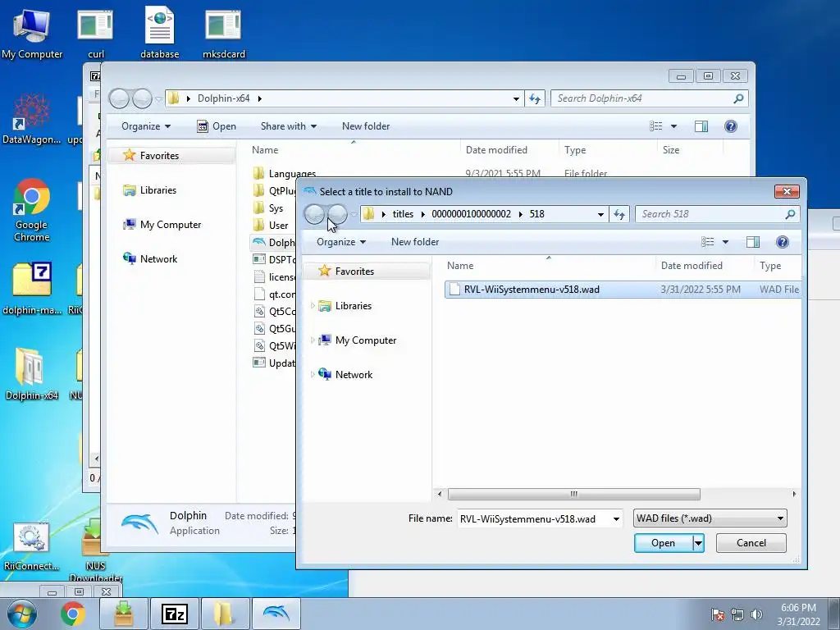The height and width of the screenshot is (630, 840).
Task: Switch to Dolphin emulator taskbar button
Action: click(276, 614)
